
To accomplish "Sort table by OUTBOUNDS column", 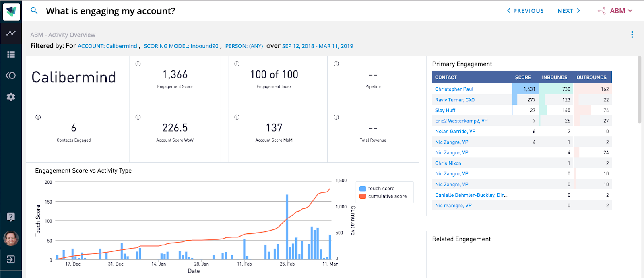I will pyautogui.click(x=591, y=77).
